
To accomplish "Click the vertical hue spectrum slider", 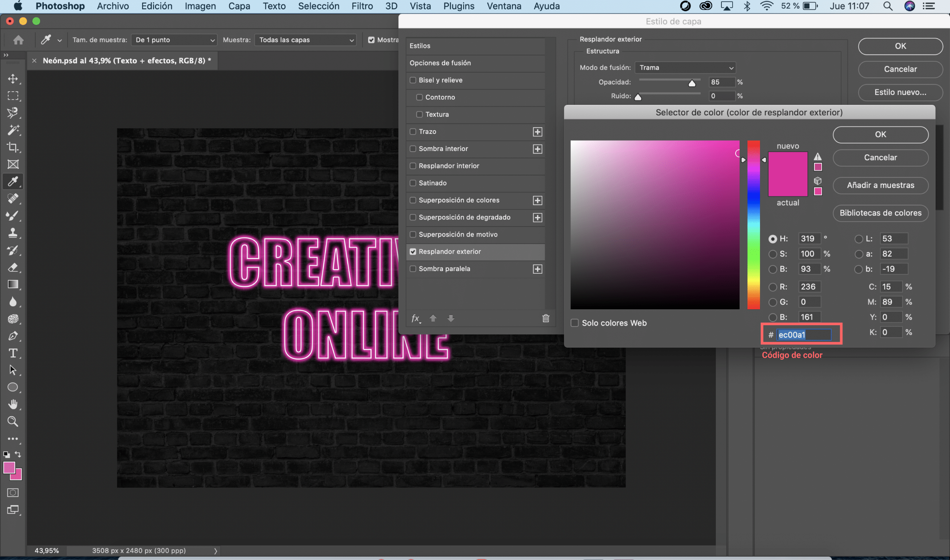I will (x=753, y=225).
